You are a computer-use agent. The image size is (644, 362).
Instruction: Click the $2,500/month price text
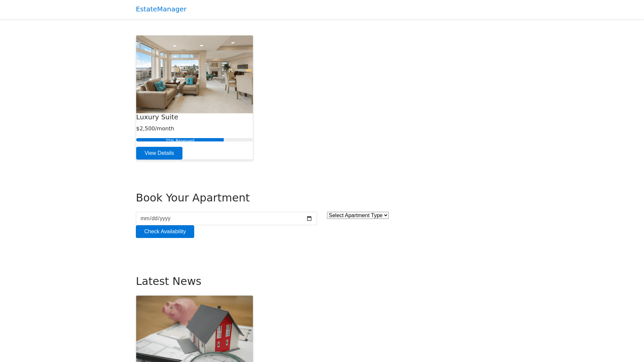[155, 129]
